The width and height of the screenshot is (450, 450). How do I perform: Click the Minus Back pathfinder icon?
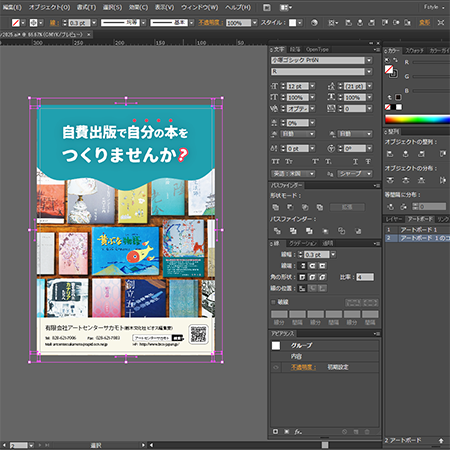(x=358, y=231)
